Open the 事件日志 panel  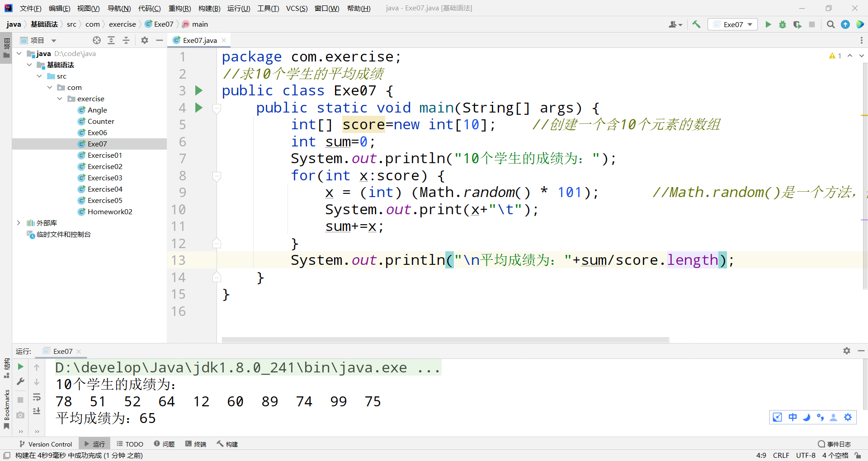(835, 444)
